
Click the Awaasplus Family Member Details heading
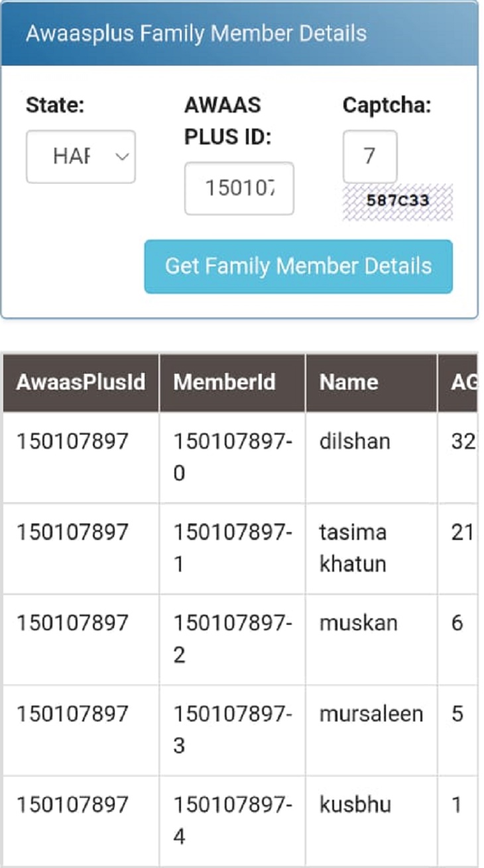click(196, 34)
